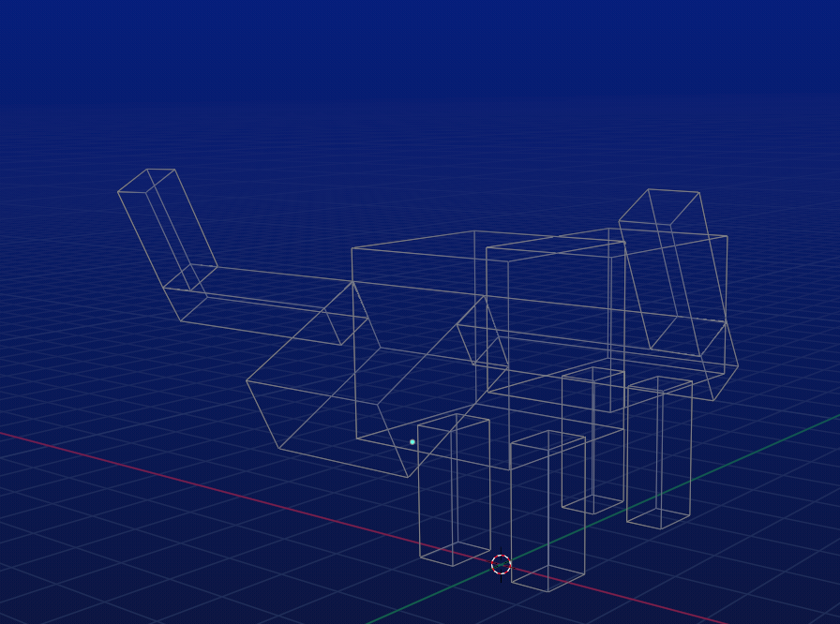Select the cyan object origin dot

412,442
